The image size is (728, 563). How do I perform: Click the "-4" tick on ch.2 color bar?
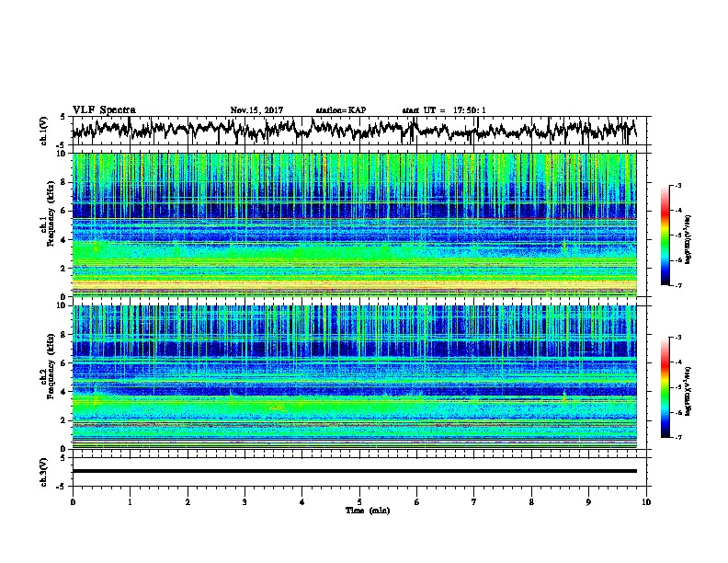pyautogui.click(x=677, y=362)
